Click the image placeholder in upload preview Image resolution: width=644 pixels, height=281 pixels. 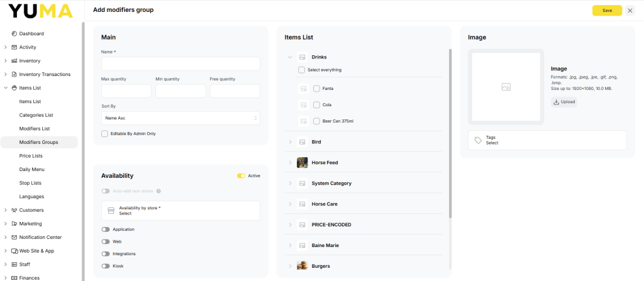pyautogui.click(x=506, y=87)
